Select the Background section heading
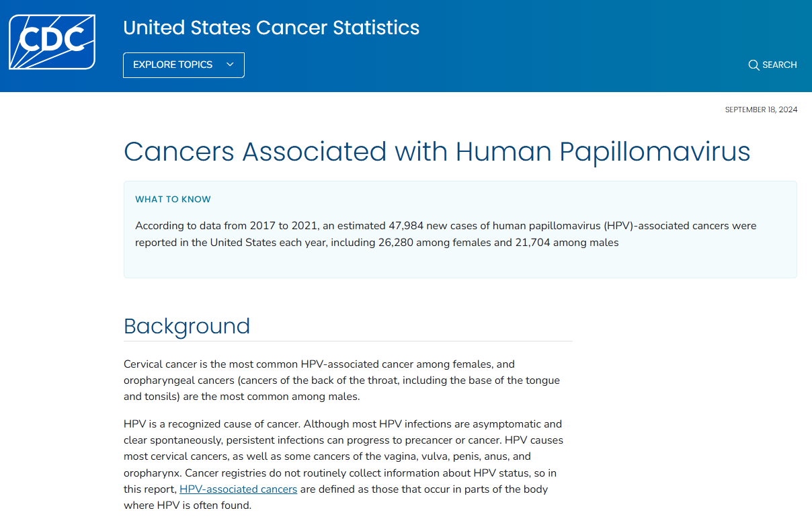812x527 pixels. tap(187, 326)
